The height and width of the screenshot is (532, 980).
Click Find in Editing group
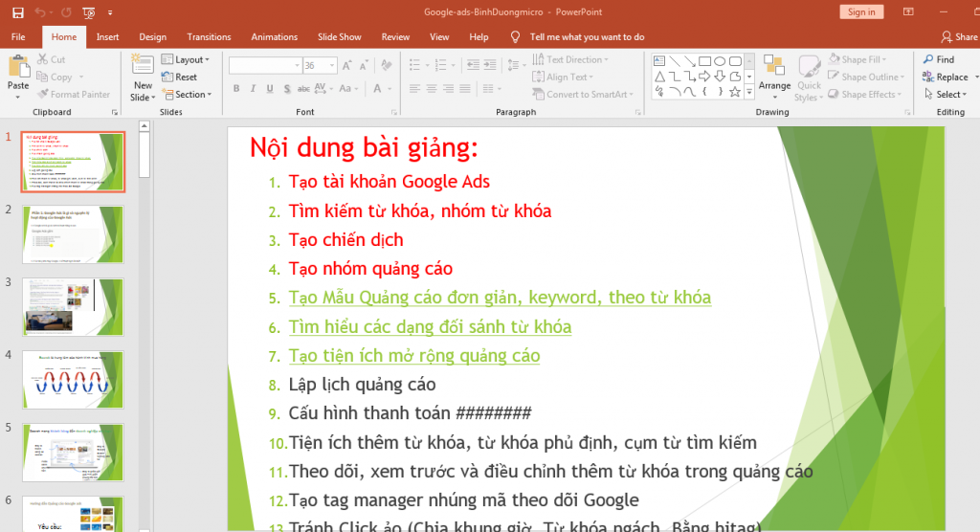coord(939,59)
